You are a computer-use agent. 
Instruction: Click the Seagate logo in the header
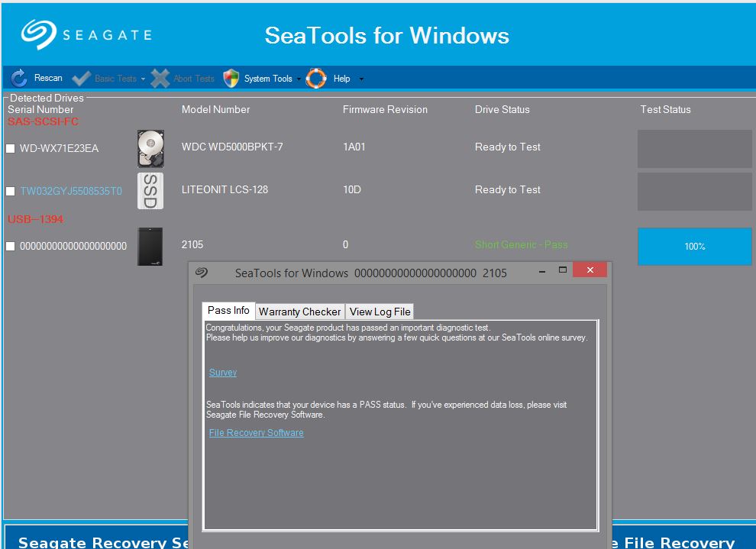coord(87,34)
